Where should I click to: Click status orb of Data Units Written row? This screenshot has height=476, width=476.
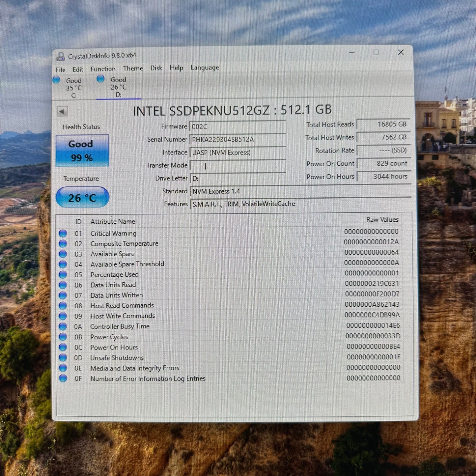click(63, 295)
